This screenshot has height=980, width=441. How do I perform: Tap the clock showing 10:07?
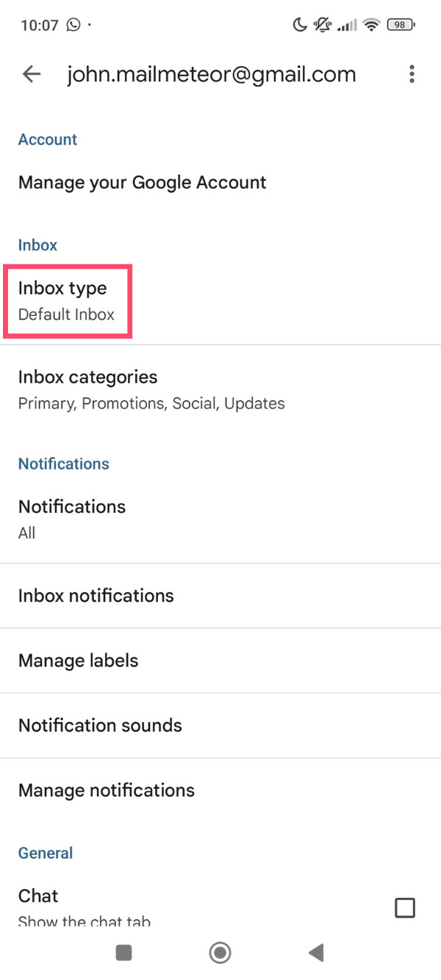(37, 24)
